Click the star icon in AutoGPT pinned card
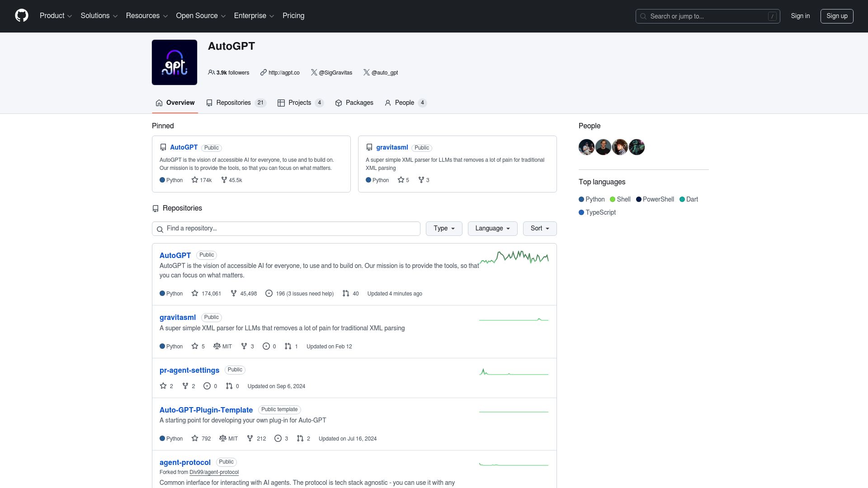Screen dimensions: 868x488 tap(195, 180)
